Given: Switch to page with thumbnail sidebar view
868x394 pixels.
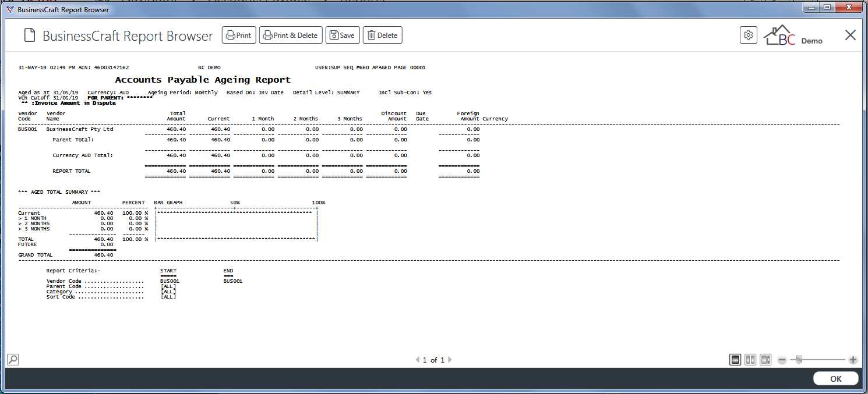Looking at the screenshot, I should [x=765, y=360].
